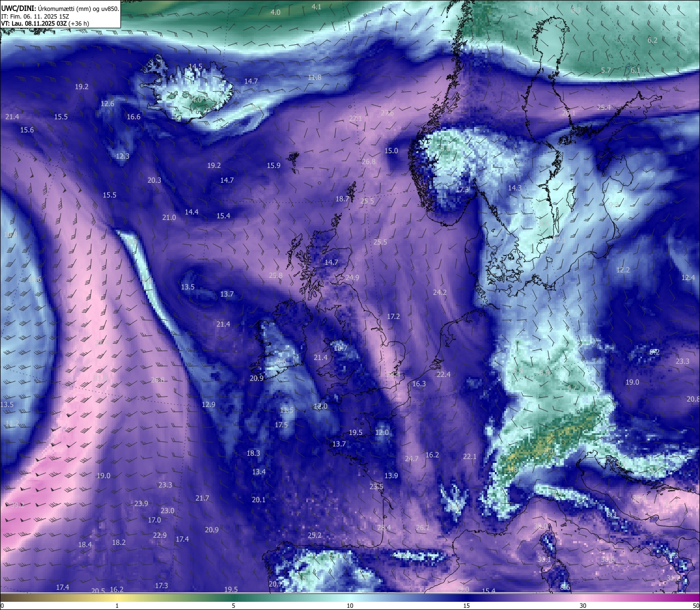Click the value 12.4 at the right edge
The image size is (700, 610).
[688, 277]
